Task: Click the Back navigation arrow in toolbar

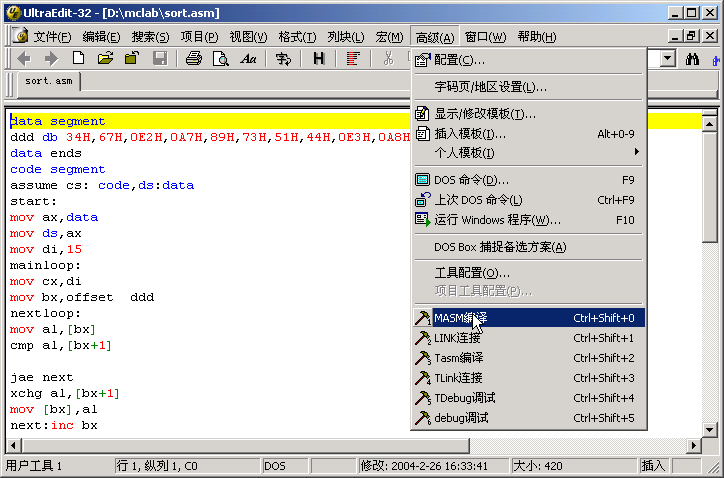Action: (24, 59)
